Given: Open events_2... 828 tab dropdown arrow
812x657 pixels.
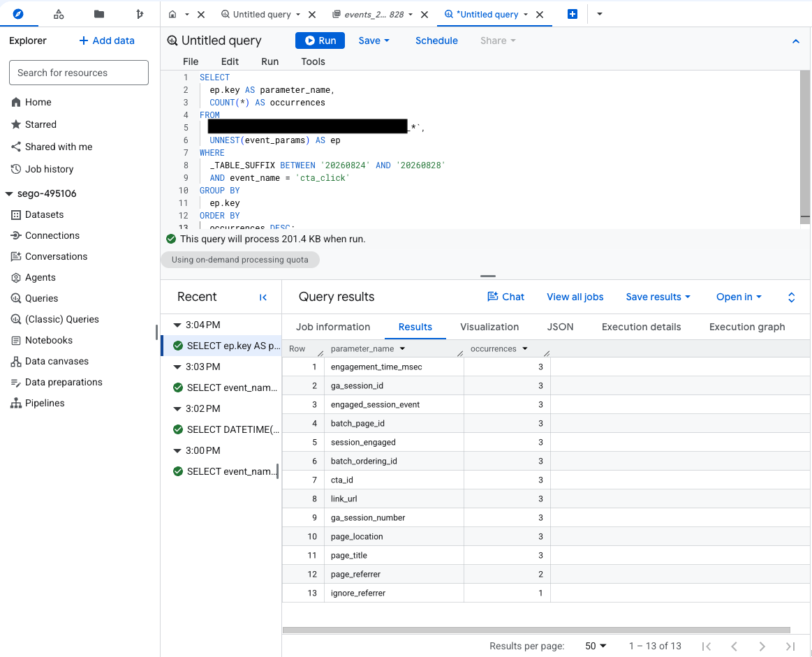Looking at the screenshot, I should 411,15.
